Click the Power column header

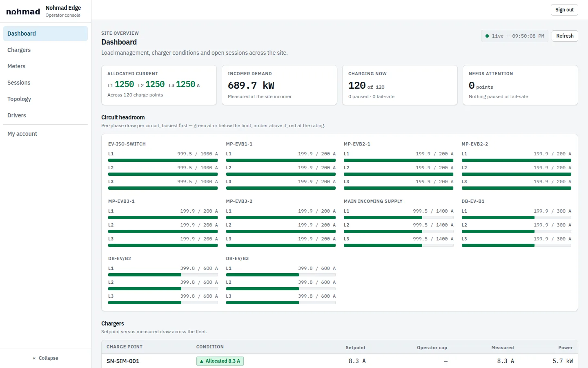pos(566,348)
